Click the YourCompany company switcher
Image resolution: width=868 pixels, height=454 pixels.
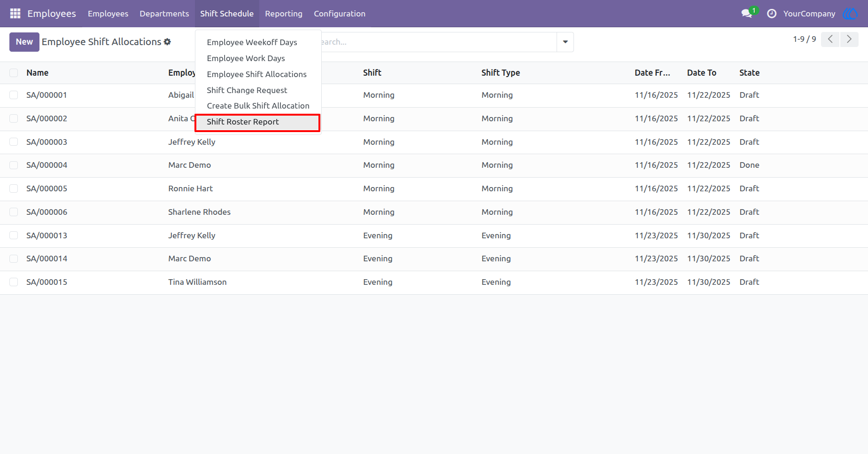[x=809, y=14]
